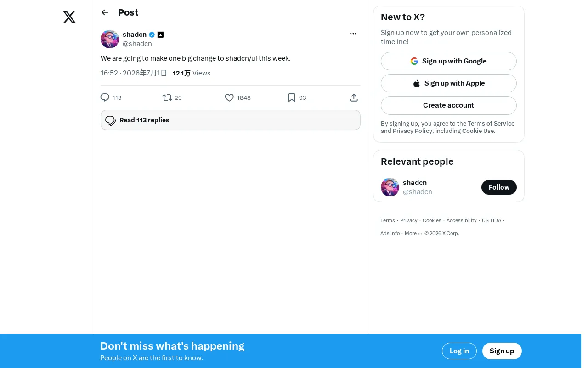Expand the More footer menu
The height and width of the screenshot is (368, 588).
click(413, 233)
